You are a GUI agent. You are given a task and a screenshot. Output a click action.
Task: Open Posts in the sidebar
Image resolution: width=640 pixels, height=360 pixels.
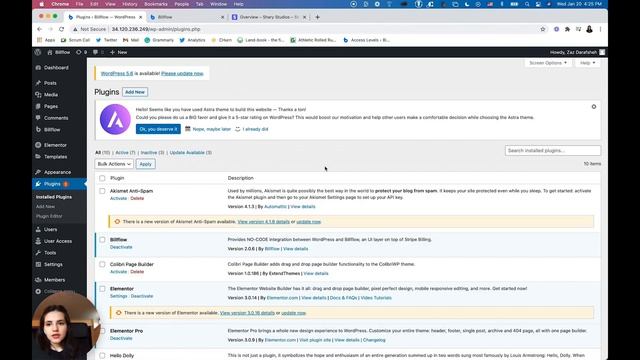point(50,83)
